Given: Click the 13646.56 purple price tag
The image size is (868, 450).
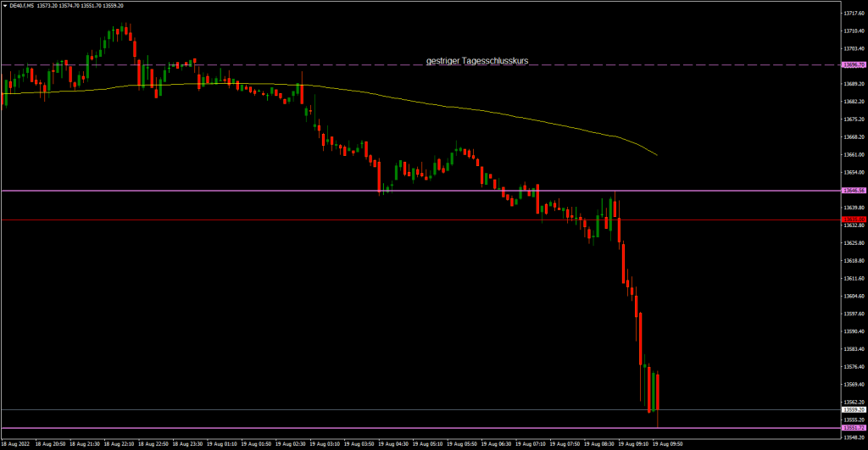Looking at the screenshot, I should [x=853, y=191].
